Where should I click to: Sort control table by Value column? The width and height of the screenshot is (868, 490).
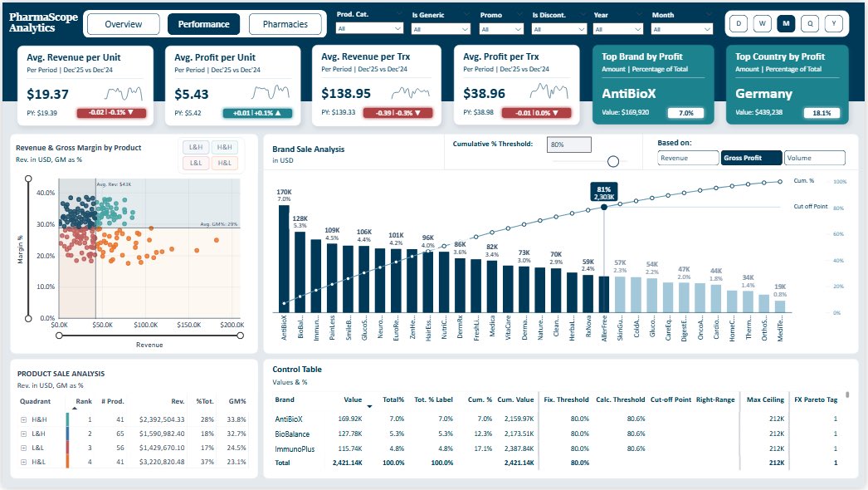pyautogui.click(x=353, y=399)
